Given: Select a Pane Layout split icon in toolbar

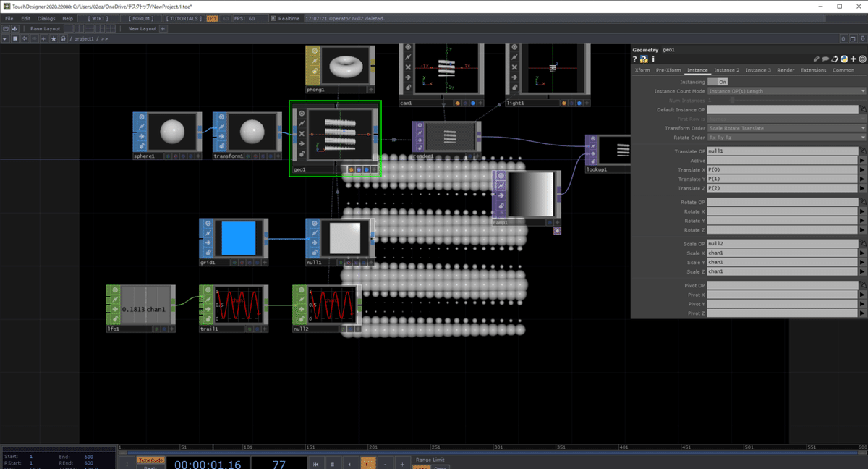Looking at the screenshot, I should pyautogui.click(x=80, y=28).
